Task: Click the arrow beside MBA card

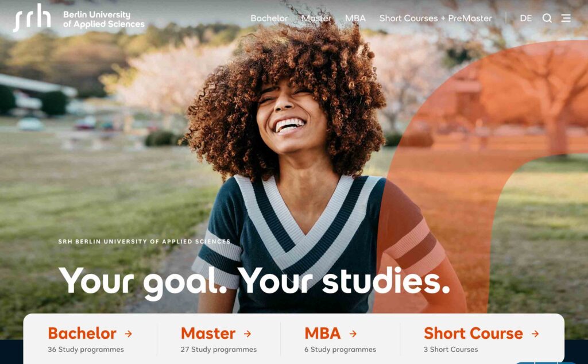Action: coord(353,333)
